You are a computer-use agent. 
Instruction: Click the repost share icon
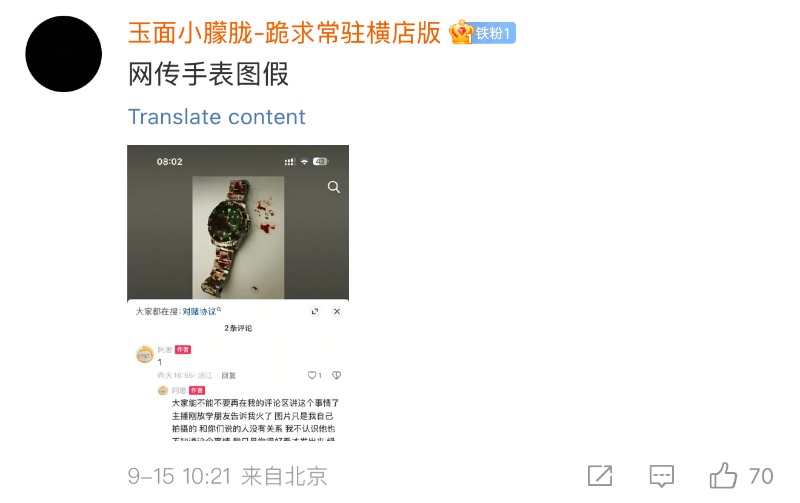(600, 476)
